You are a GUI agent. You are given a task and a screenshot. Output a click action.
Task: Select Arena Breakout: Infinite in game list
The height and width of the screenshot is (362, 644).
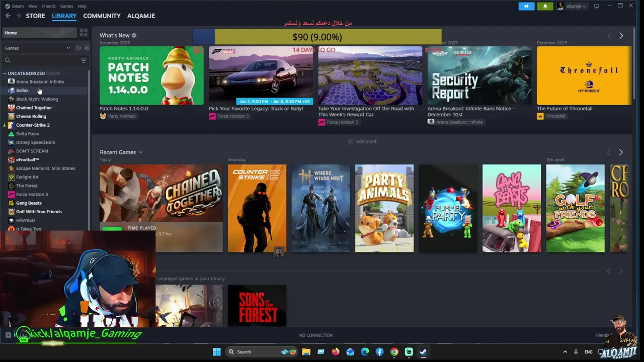[x=40, y=81]
